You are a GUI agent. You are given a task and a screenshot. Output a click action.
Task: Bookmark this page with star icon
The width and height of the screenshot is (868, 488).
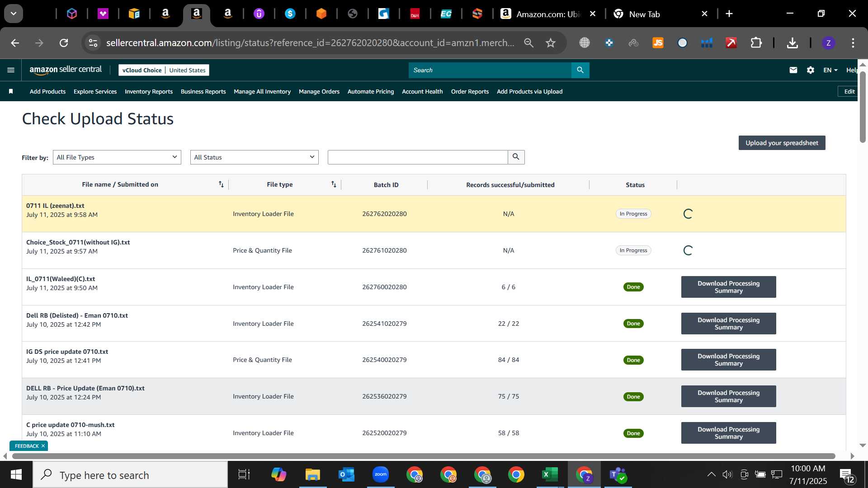[x=550, y=43]
